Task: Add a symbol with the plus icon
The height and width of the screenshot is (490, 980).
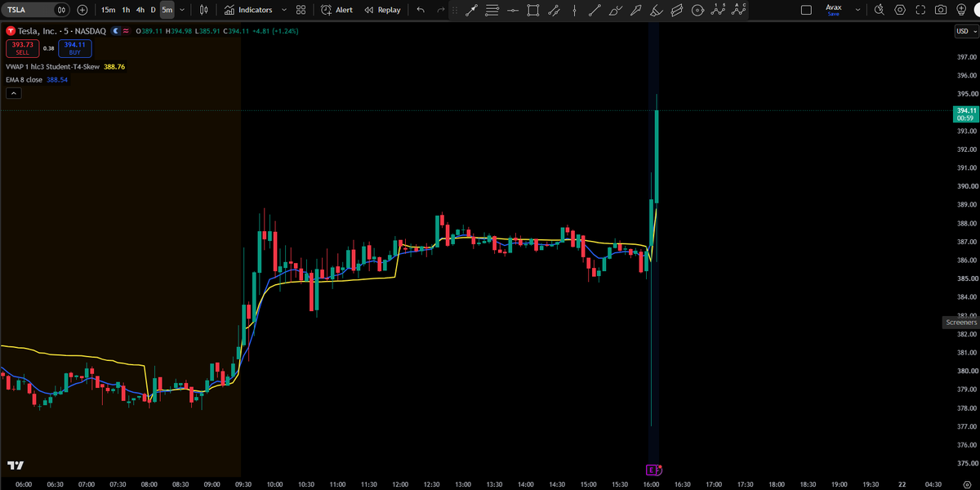Action: point(82,10)
